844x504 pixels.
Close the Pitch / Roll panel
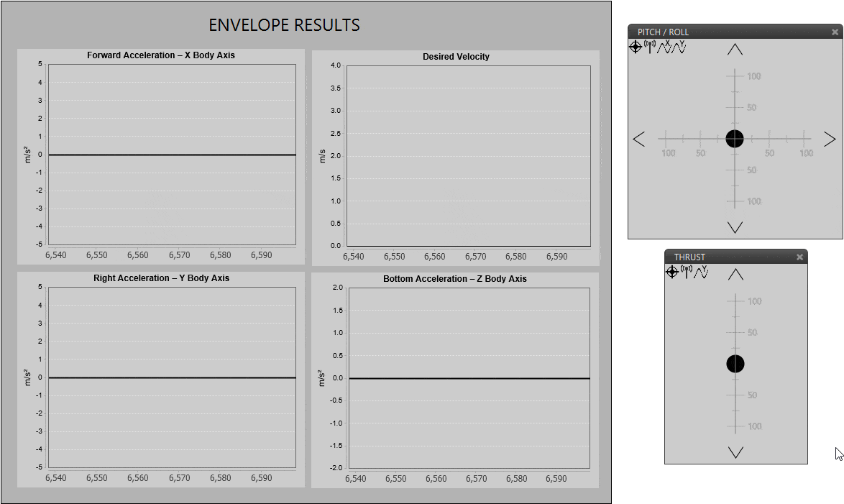[835, 32]
